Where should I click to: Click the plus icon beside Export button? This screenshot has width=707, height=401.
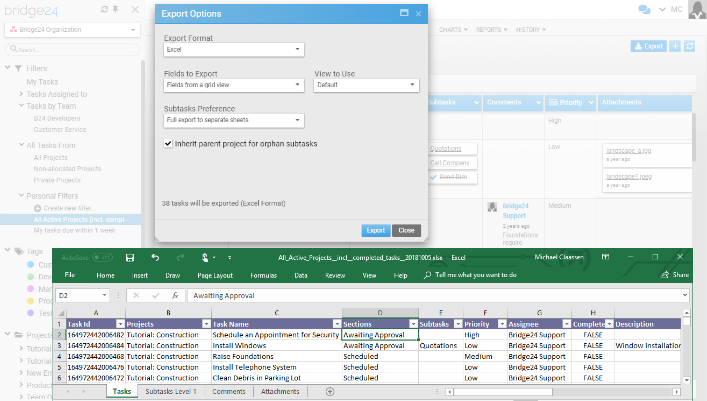pyautogui.click(x=675, y=46)
